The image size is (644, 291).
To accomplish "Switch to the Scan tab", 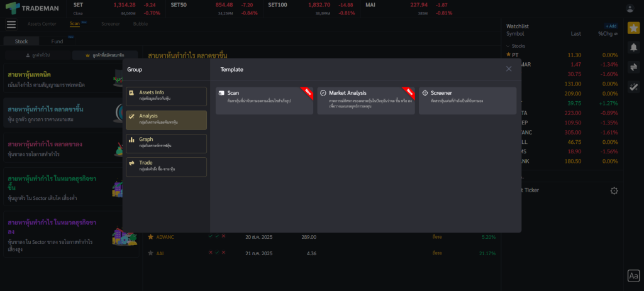I will 75,24.
